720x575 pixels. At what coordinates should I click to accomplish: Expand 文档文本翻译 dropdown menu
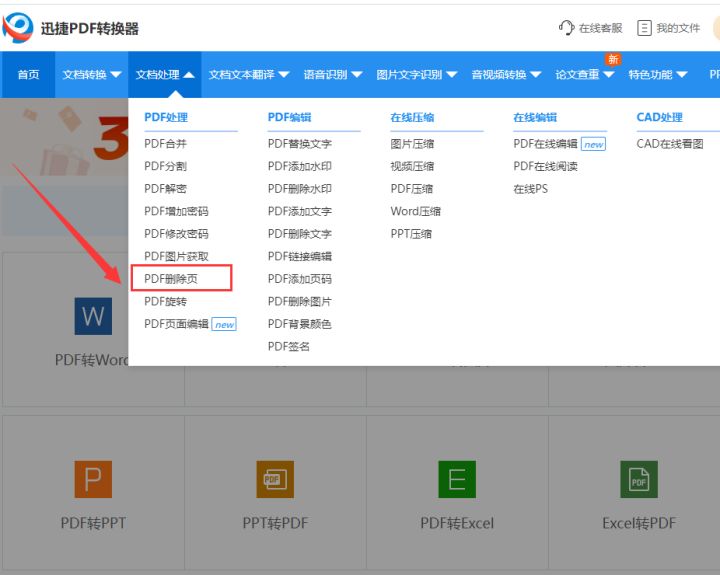[249, 74]
